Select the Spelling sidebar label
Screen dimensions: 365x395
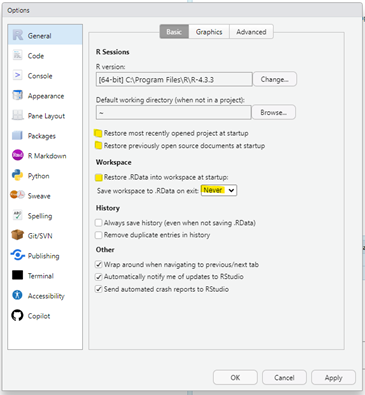(40, 216)
